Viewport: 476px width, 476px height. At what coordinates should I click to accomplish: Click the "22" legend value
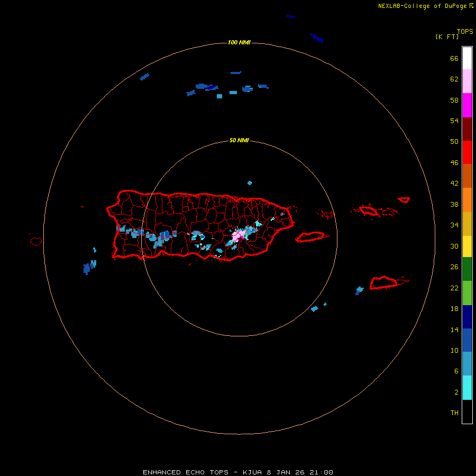pos(454,288)
